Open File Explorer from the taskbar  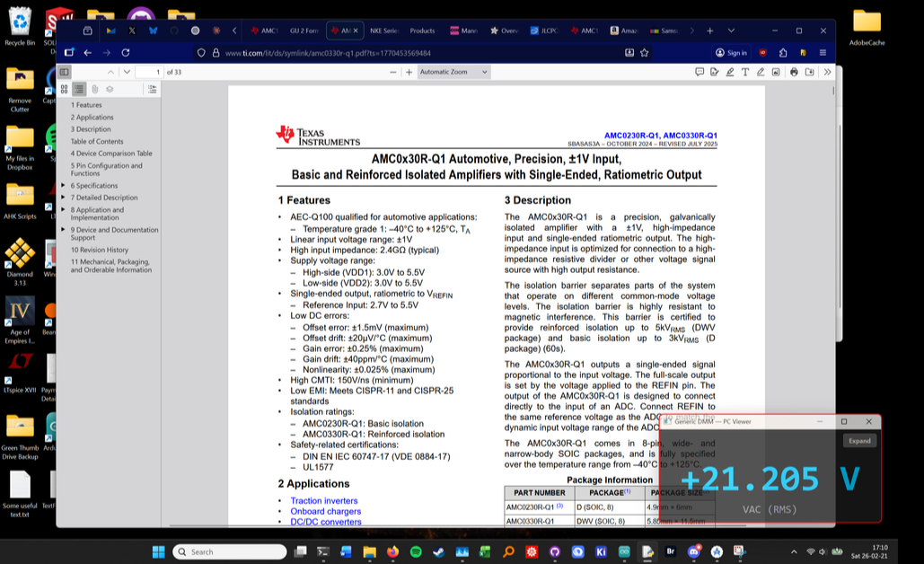[x=369, y=551]
